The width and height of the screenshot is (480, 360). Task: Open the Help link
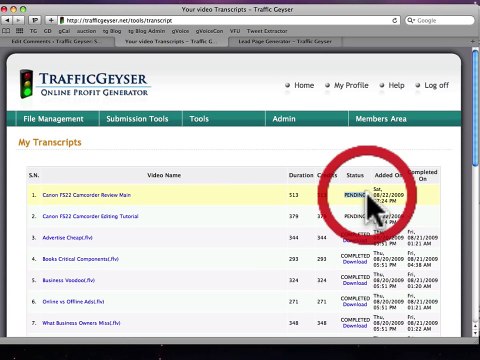(x=396, y=85)
